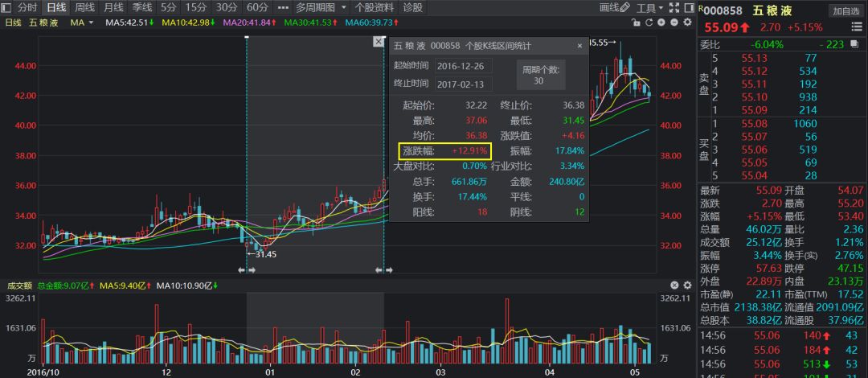The width and height of the screenshot is (868, 378).
Task: Zoom out chart with minus icon
Action: point(674,23)
